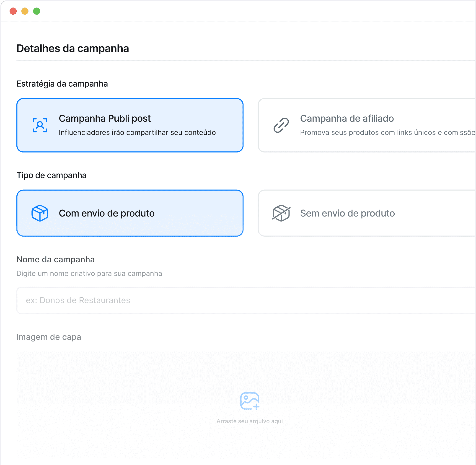Click the Arraste seu arquivo aqui text

pos(250,421)
